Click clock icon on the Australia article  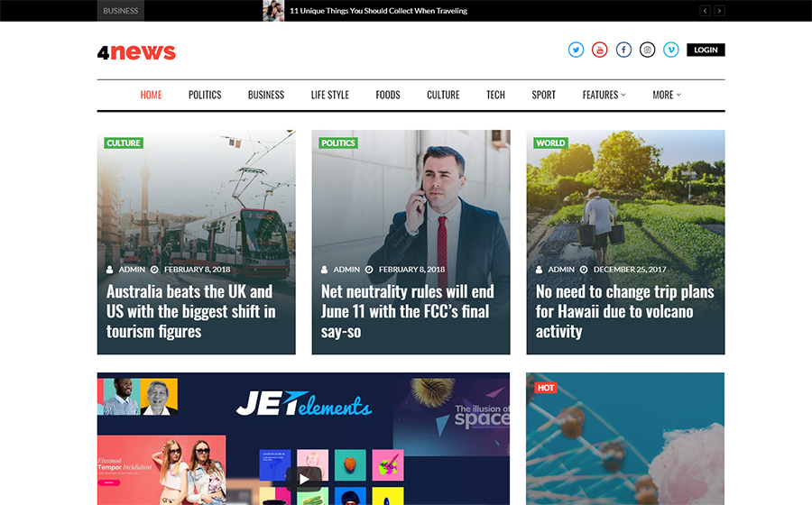pos(154,270)
